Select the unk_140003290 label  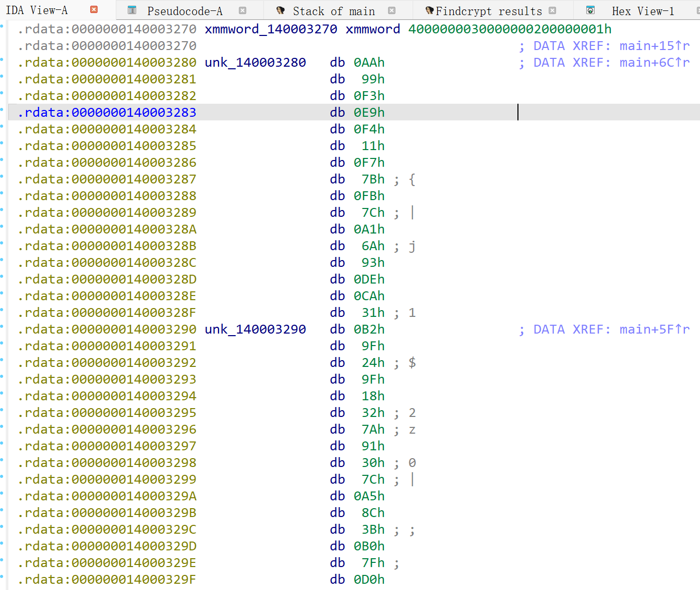point(255,329)
